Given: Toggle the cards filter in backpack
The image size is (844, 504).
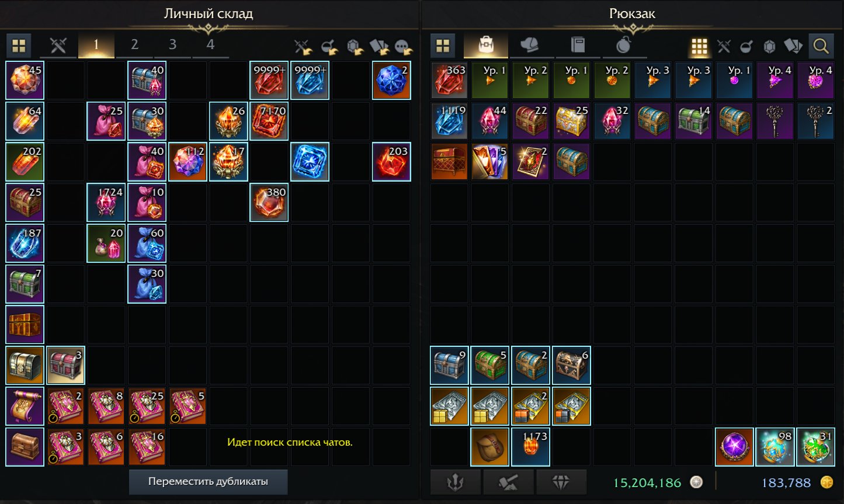Looking at the screenshot, I should [x=793, y=46].
